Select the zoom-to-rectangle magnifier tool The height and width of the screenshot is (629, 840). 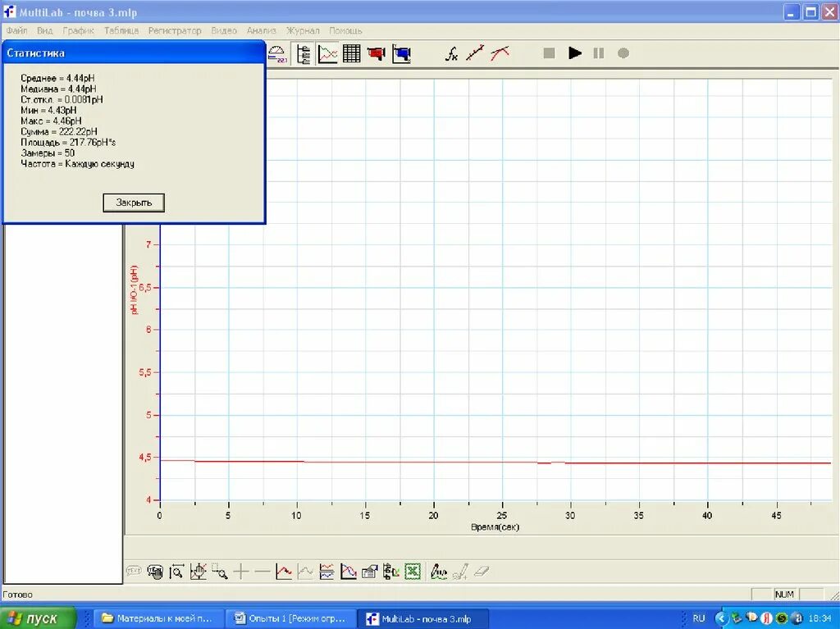(220, 572)
